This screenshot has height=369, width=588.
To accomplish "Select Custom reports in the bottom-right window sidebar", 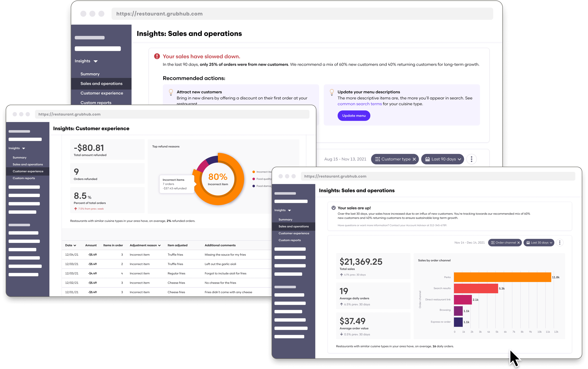I will 289,240.
